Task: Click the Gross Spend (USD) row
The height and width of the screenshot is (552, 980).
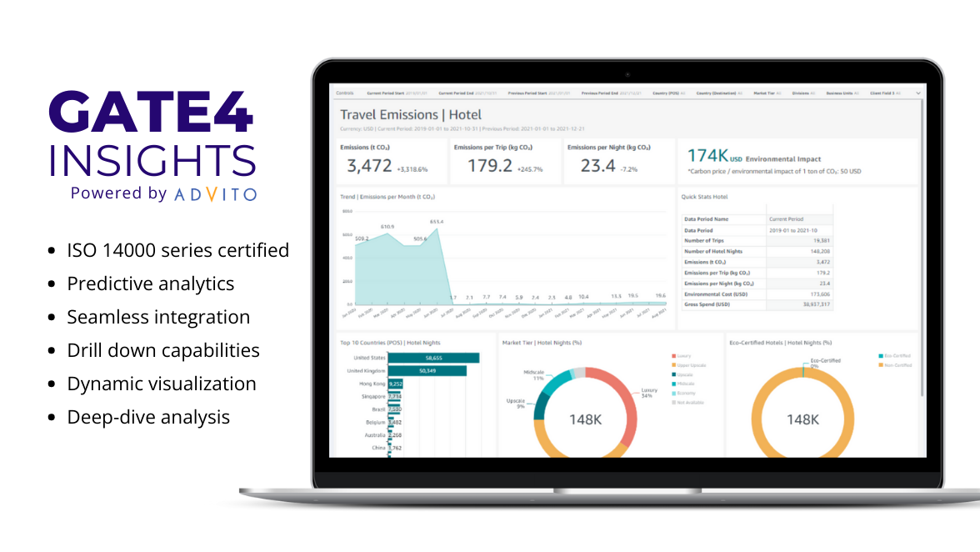Action: (x=757, y=304)
